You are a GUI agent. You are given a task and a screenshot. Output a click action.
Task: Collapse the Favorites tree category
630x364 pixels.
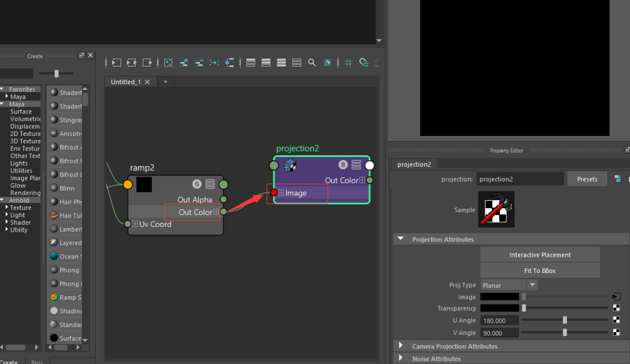pyautogui.click(x=2, y=89)
